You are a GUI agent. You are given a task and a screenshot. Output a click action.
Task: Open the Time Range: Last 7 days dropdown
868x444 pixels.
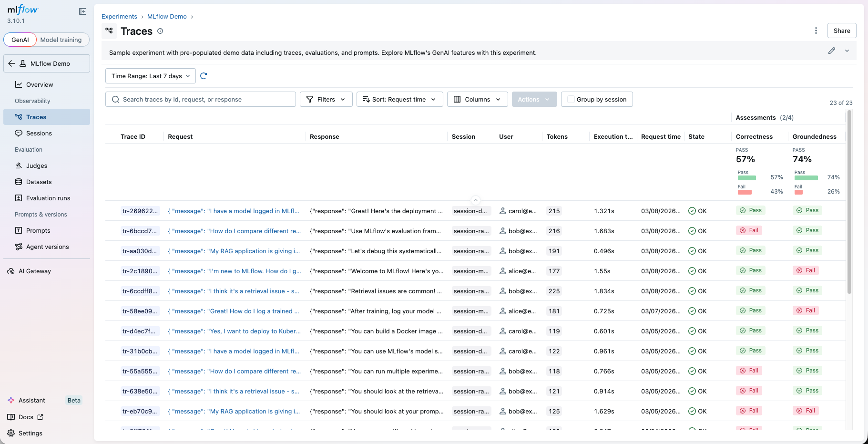click(x=150, y=76)
